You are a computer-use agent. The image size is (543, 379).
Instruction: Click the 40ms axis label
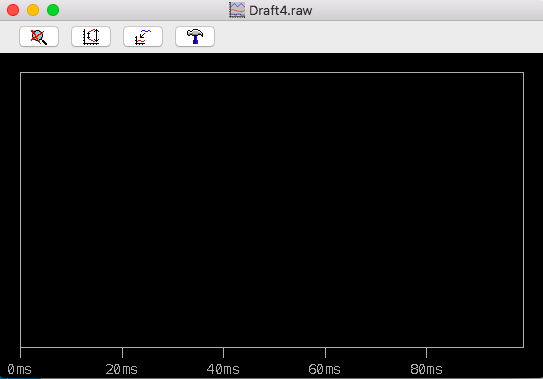223,369
